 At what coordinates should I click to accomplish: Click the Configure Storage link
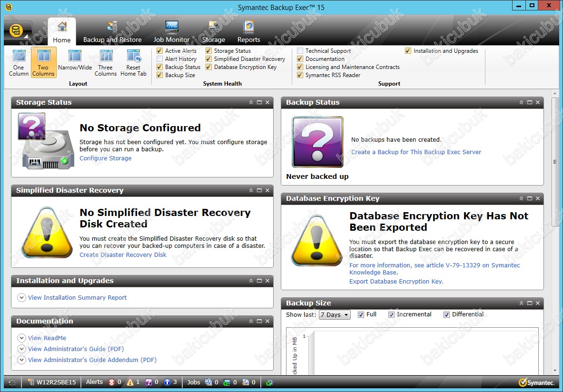coord(106,158)
